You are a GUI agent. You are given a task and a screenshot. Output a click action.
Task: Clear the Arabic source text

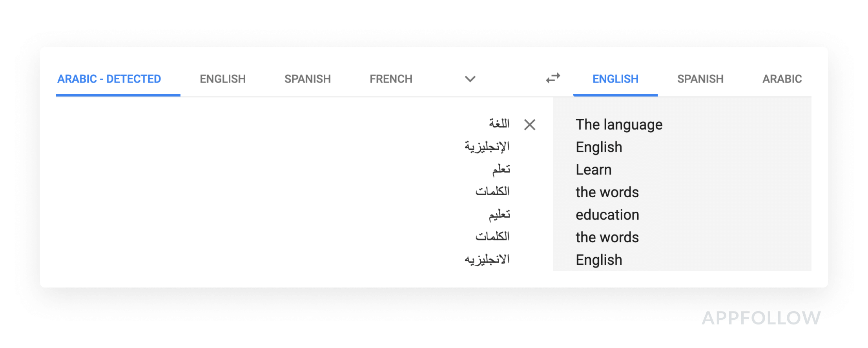[x=530, y=125]
